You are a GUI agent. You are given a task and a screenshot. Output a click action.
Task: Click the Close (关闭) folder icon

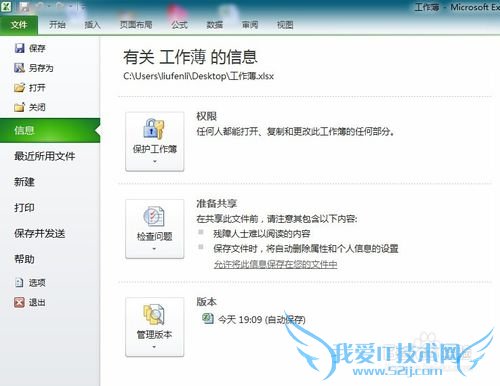click(x=19, y=107)
